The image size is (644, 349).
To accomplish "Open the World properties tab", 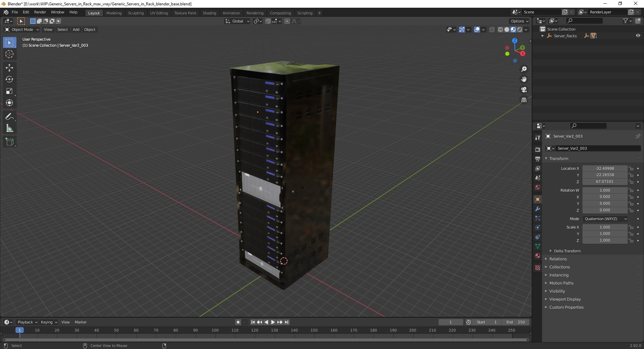I will click(538, 187).
